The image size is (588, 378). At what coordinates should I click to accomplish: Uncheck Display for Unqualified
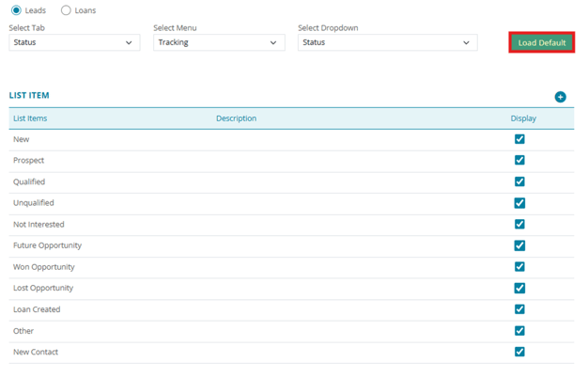point(519,203)
